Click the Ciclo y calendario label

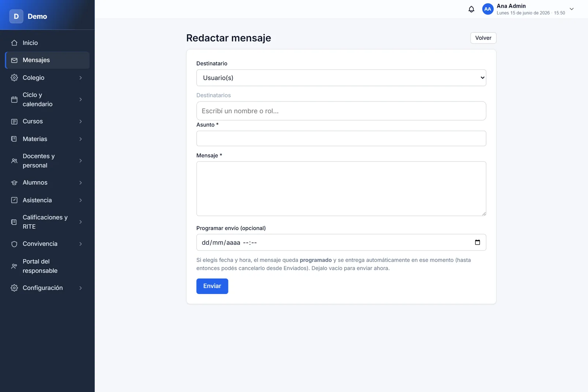click(37, 100)
